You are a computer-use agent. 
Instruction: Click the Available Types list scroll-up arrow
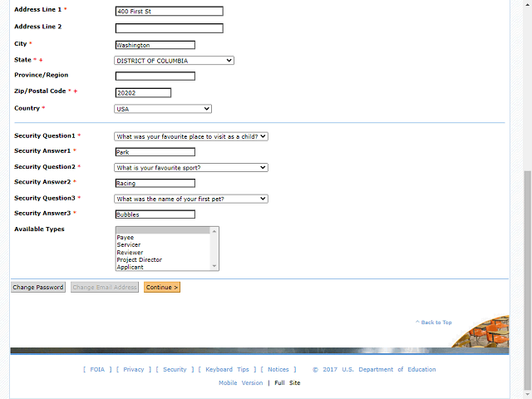[x=214, y=231]
